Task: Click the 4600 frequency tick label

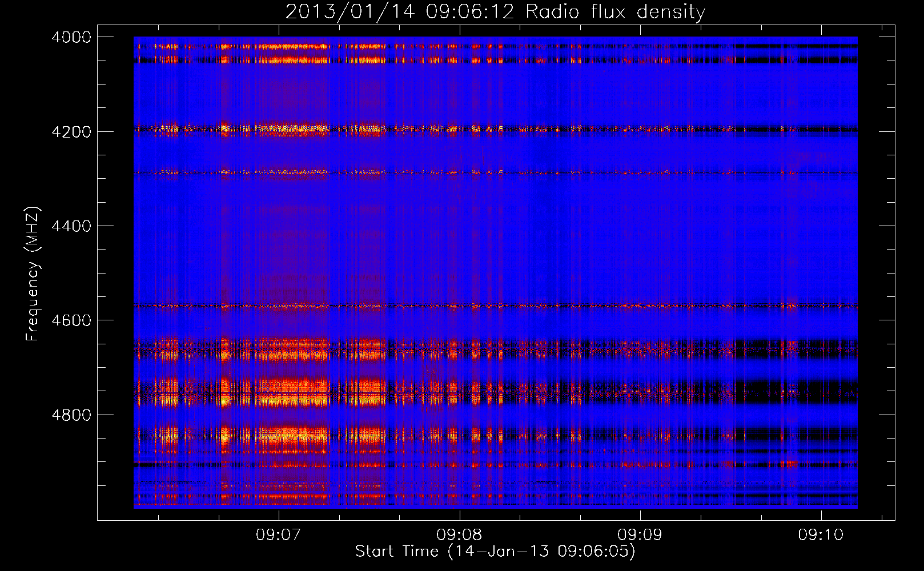Action: pos(71,320)
